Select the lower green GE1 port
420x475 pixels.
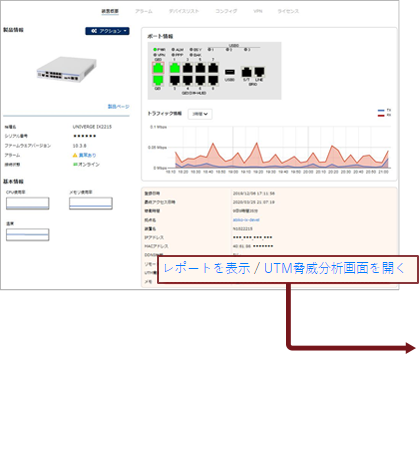point(158,80)
